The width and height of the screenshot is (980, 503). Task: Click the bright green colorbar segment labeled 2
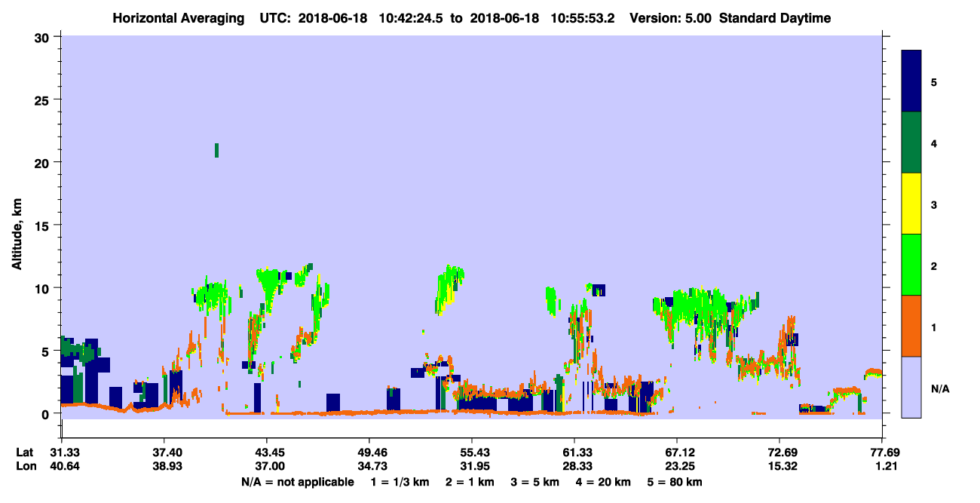pyautogui.click(x=911, y=265)
